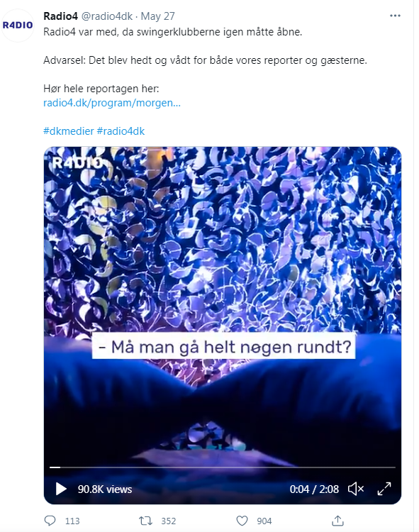Click the 113 replies count
This screenshot has width=419, height=532.
pyautogui.click(x=72, y=521)
